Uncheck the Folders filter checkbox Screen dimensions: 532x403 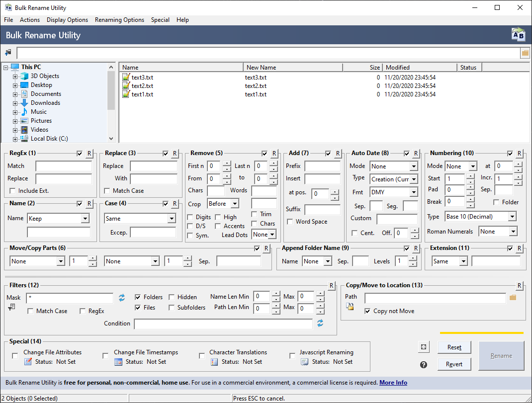138,297
